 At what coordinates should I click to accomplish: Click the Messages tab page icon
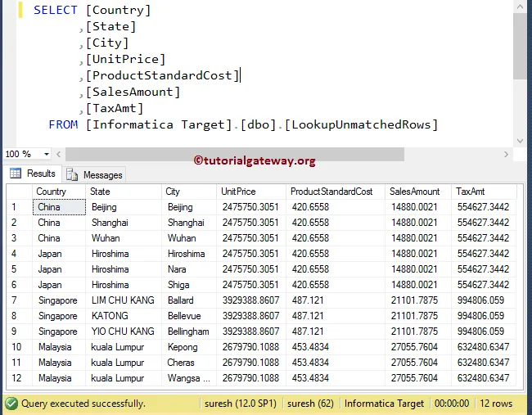click(72, 174)
